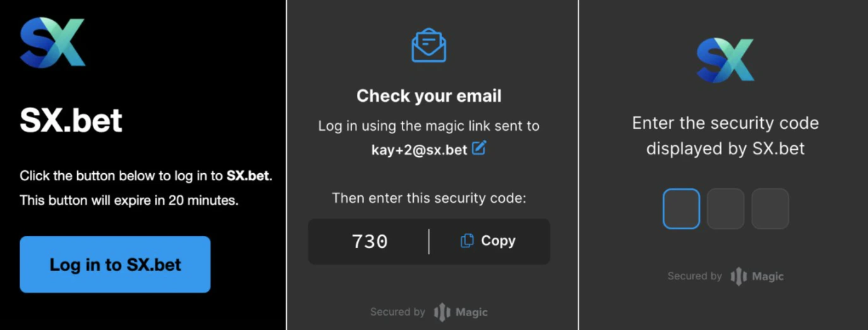Click Secured by Magic text under the Copy button

coord(429,312)
